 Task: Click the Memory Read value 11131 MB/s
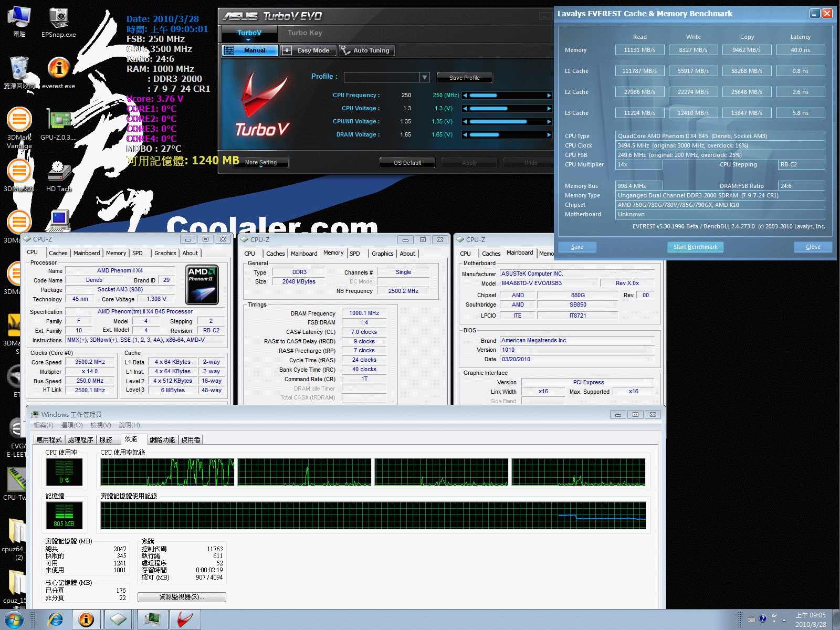pyautogui.click(x=639, y=50)
